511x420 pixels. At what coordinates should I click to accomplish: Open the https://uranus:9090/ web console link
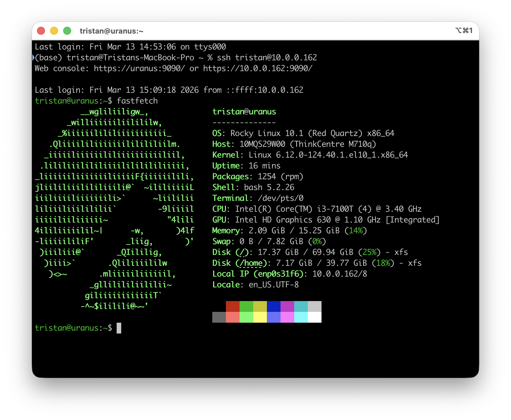click(x=139, y=68)
